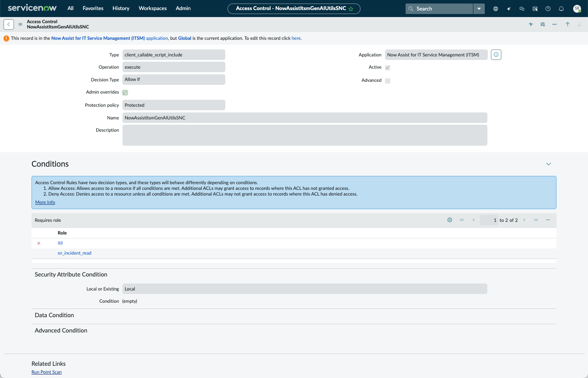
Task: Click the More Info link
Action: pyautogui.click(x=45, y=203)
